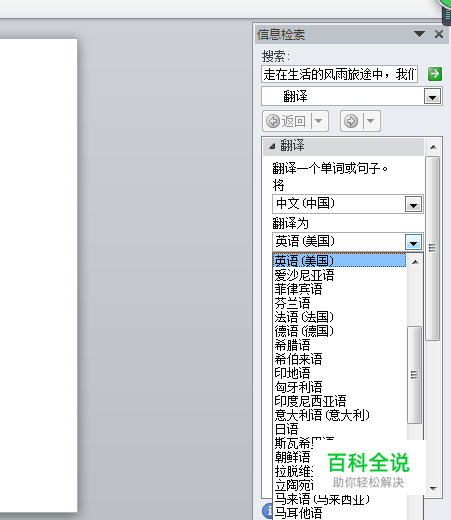451x520 pixels.
Task: Toggle the 英语(美国) target language dropdown arrow
Action: point(413,242)
